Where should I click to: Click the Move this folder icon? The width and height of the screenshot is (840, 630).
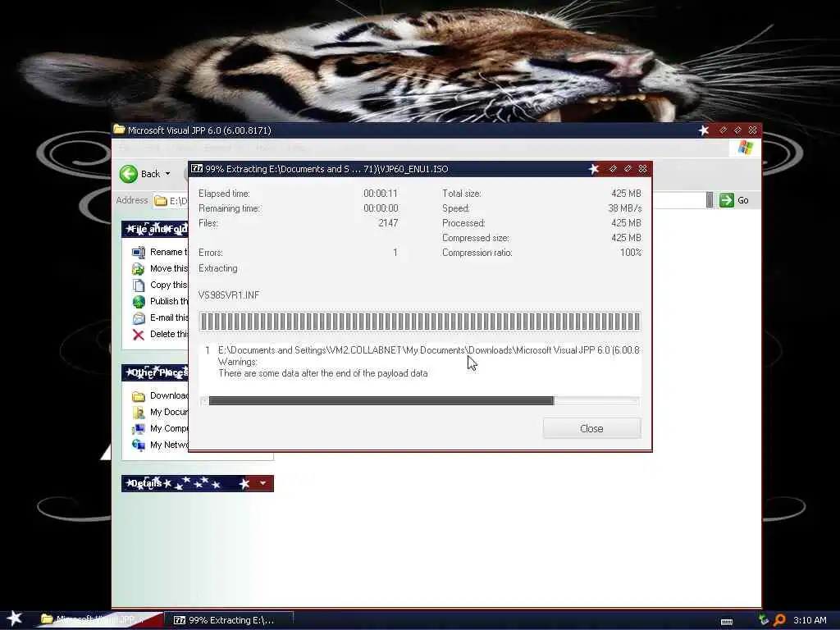pos(138,268)
